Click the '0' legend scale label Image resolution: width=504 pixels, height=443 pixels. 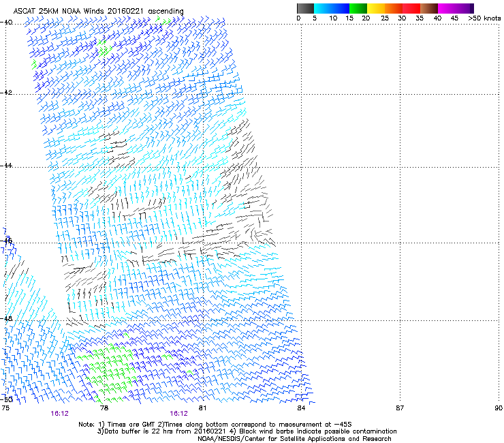(298, 18)
